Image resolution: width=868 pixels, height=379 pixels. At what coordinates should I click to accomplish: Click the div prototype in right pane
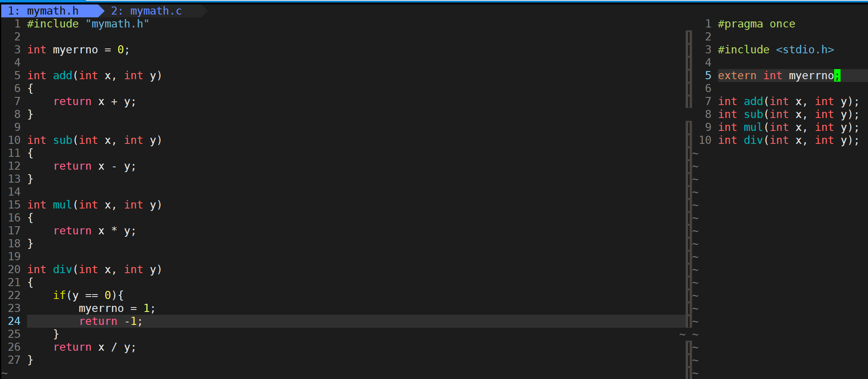pos(789,140)
